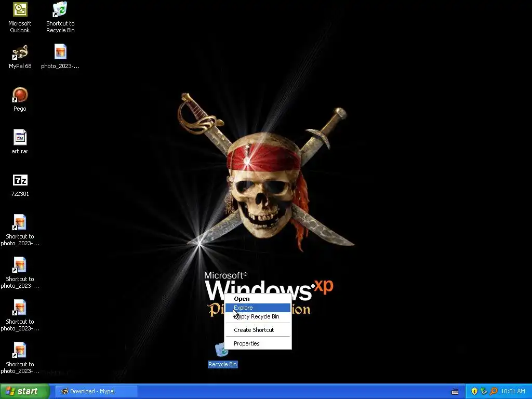Select the photo_2023 image file without shortcut arrow
Screen dimensions: 532x399
point(60,57)
